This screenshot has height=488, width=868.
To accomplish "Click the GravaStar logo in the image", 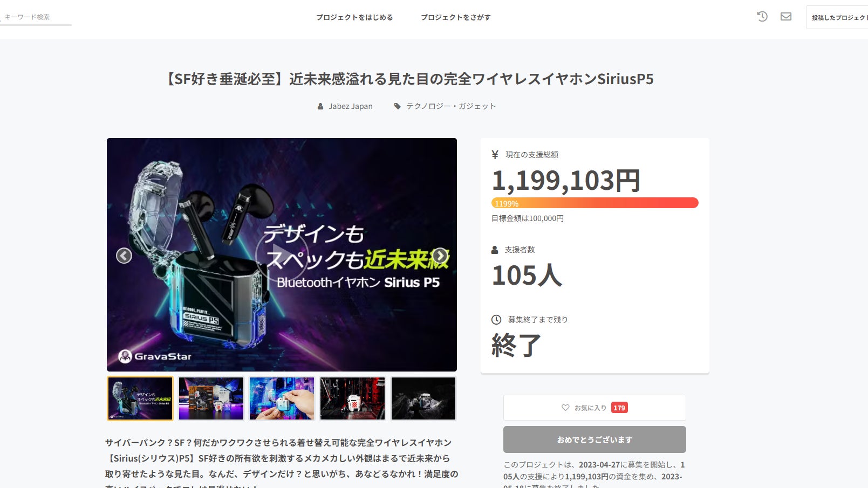I will [x=155, y=356].
